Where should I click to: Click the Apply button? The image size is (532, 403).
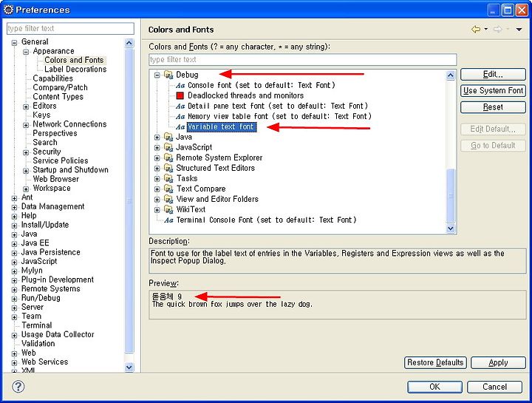pos(498,362)
